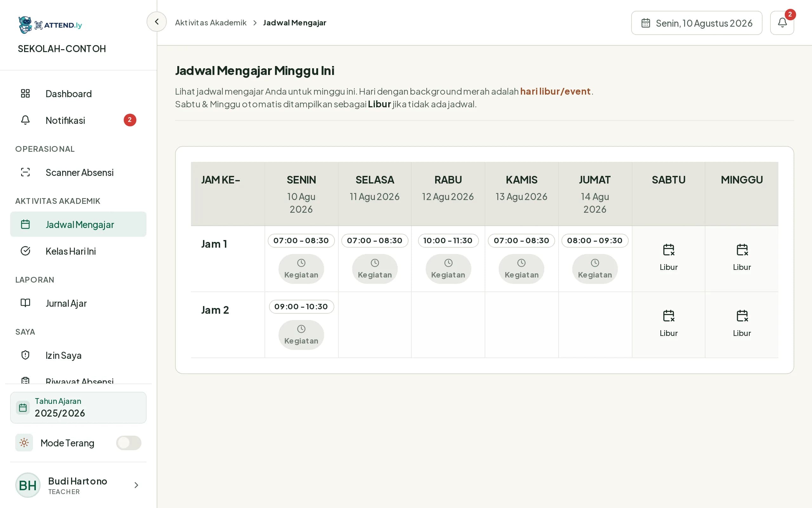The image size is (812, 508).
Task: Click the Tahun Ajaran calendar icon
Action: point(23,408)
